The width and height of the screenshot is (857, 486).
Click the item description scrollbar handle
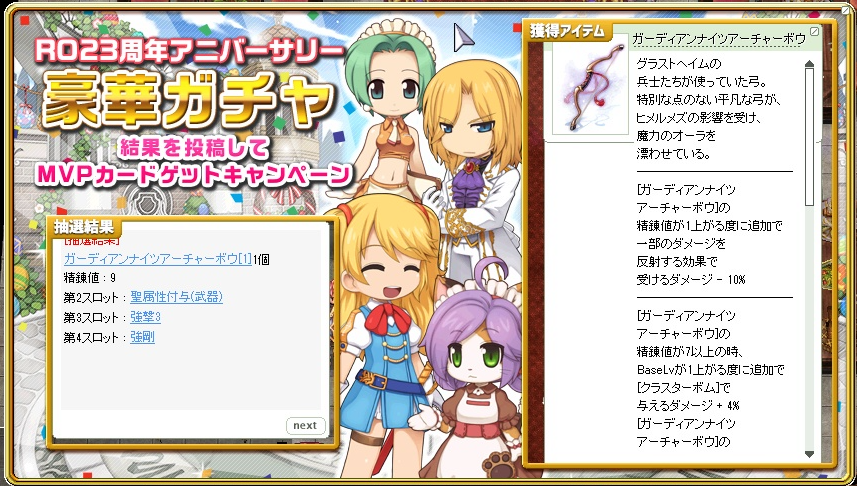click(809, 137)
